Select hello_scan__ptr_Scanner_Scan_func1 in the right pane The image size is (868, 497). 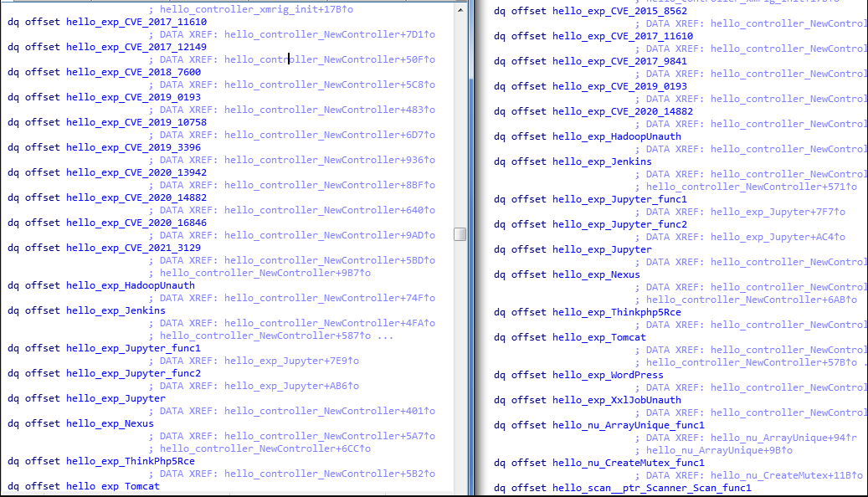[x=652, y=488]
